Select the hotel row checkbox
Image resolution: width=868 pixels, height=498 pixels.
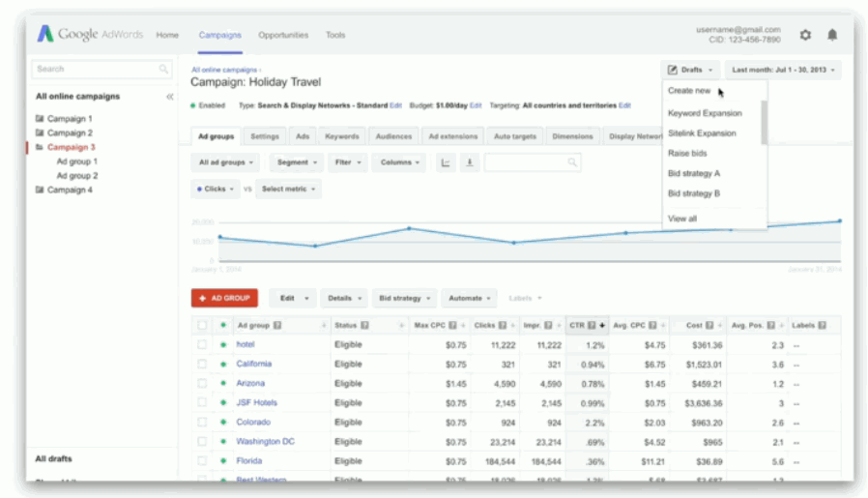tap(202, 344)
